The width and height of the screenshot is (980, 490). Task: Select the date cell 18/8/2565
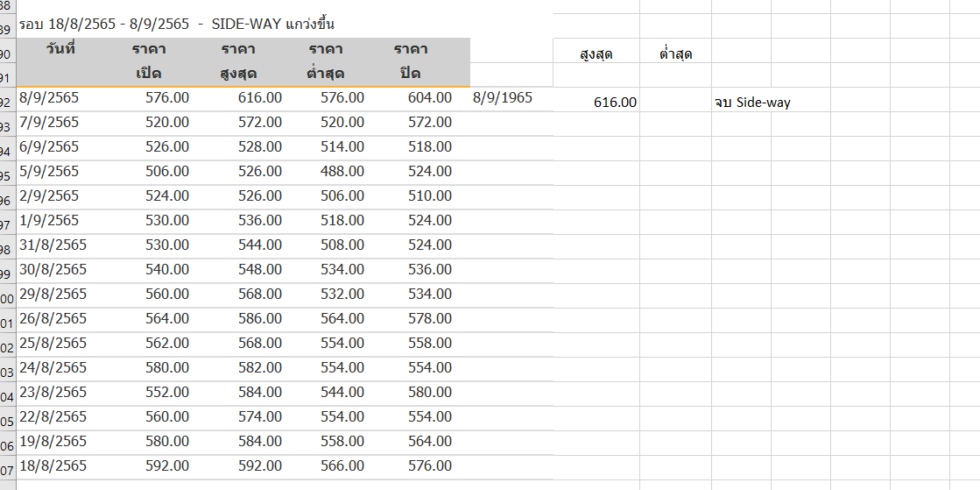53,466
